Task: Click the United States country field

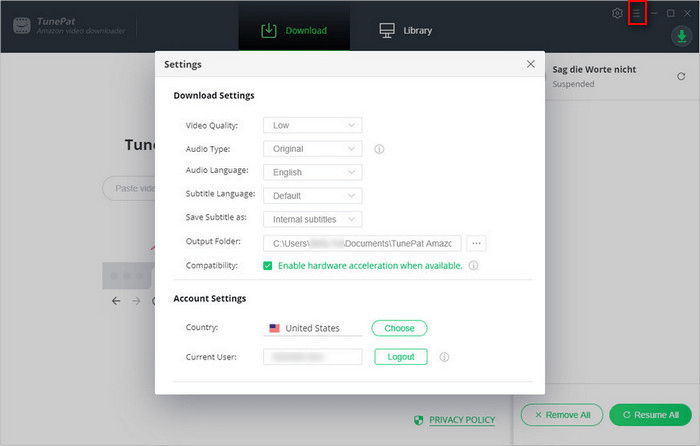Action: (x=312, y=328)
